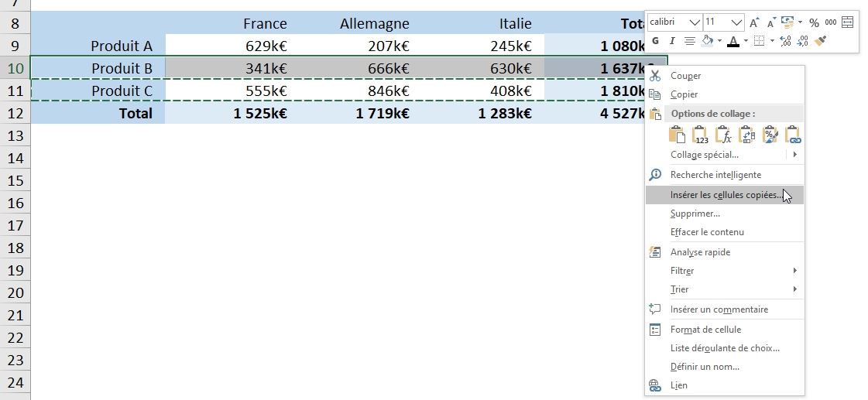Apply font color with underlined A

click(733, 41)
